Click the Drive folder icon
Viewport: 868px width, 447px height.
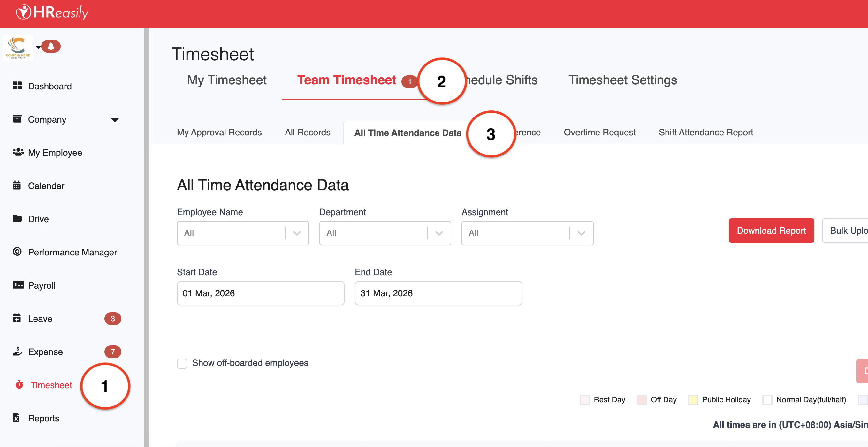(17, 218)
